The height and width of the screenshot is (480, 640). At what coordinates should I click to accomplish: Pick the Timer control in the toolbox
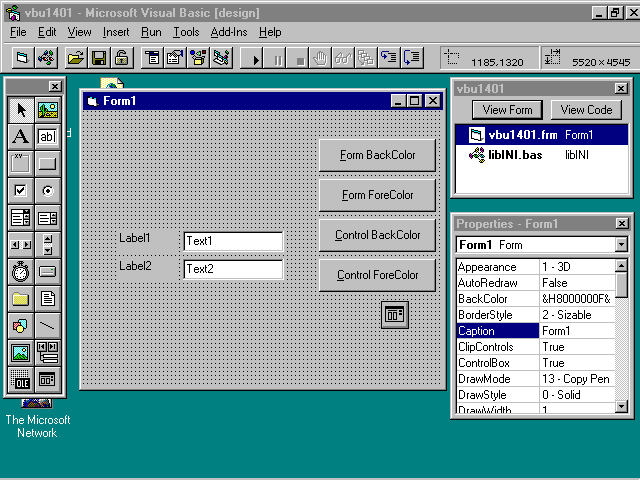coord(21,271)
